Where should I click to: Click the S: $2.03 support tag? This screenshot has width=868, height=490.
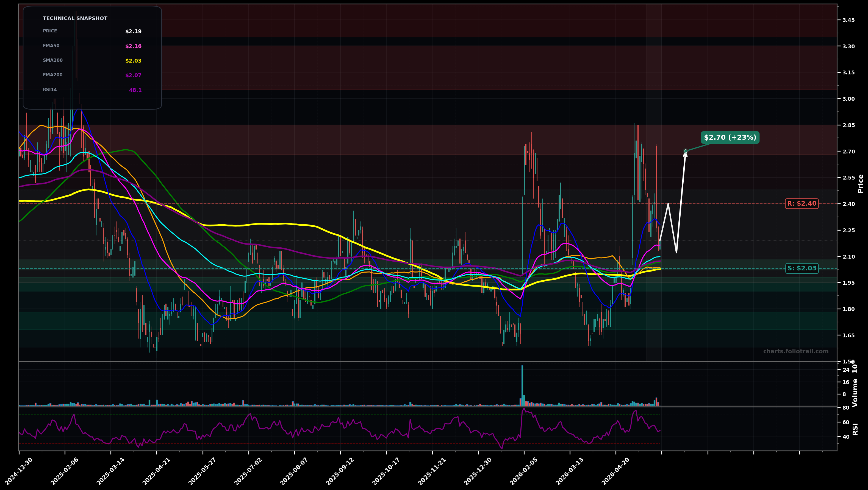(802, 268)
